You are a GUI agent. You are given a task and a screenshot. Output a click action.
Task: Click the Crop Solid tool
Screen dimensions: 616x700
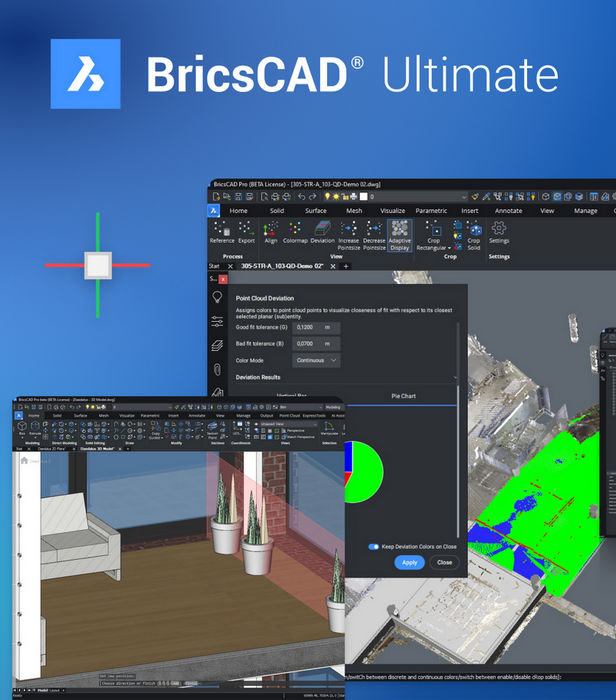[x=474, y=235]
